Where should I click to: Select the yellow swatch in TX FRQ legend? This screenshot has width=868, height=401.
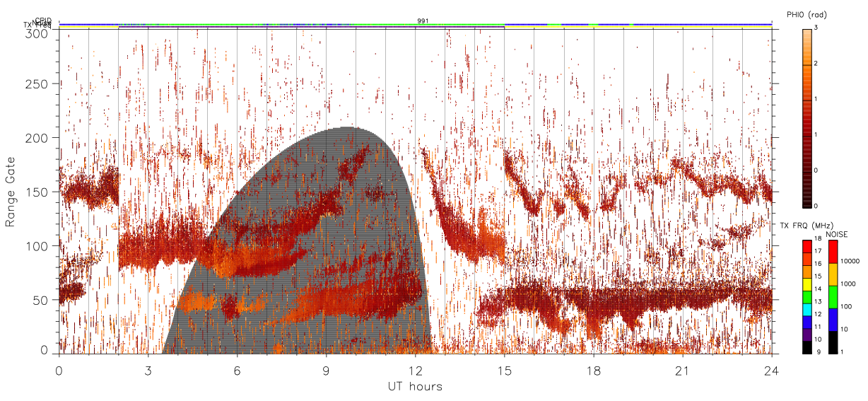tap(807, 284)
